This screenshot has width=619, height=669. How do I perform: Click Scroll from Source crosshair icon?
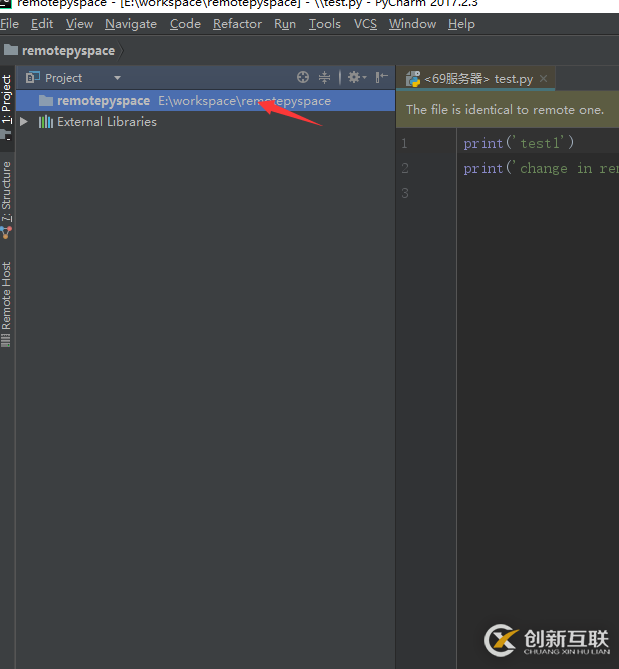(x=303, y=77)
